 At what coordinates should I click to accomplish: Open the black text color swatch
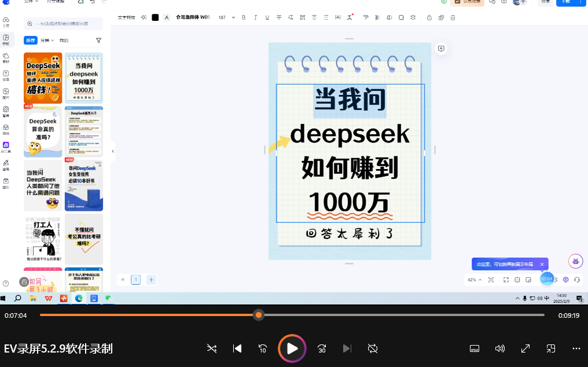tap(155, 17)
